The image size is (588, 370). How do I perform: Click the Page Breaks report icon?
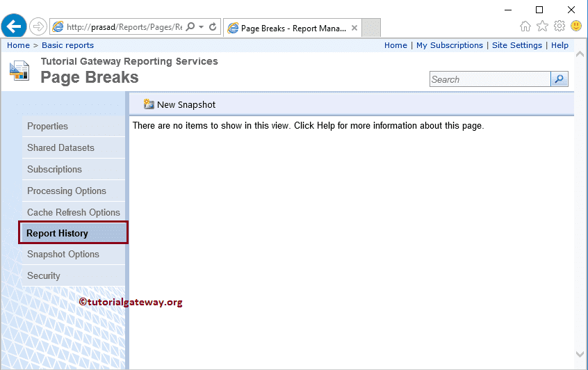click(19, 70)
